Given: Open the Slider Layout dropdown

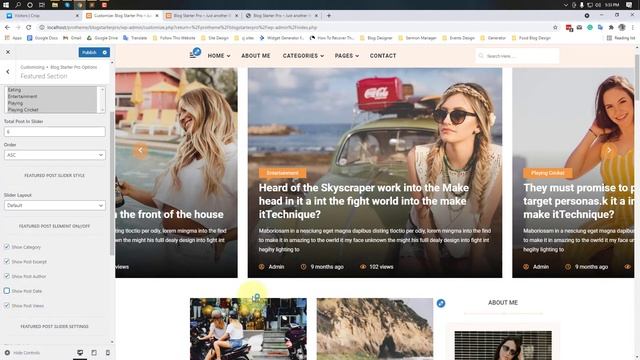Looking at the screenshot, I should (54, 205).
